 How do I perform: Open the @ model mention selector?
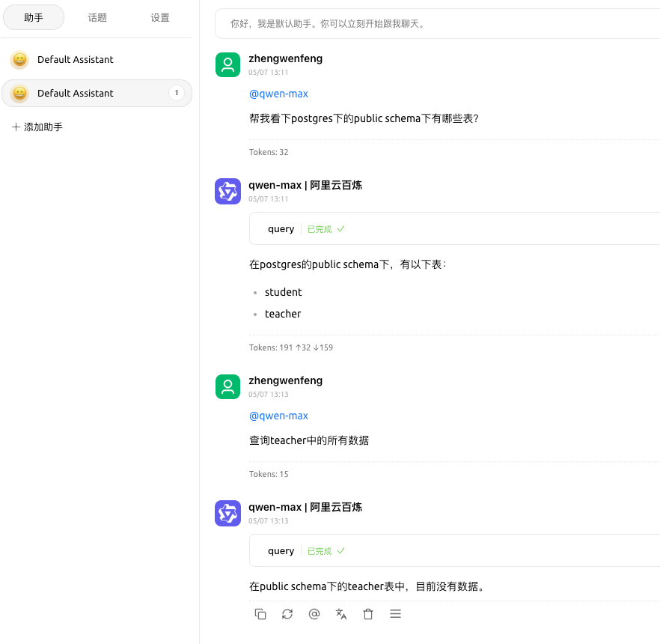314,613
